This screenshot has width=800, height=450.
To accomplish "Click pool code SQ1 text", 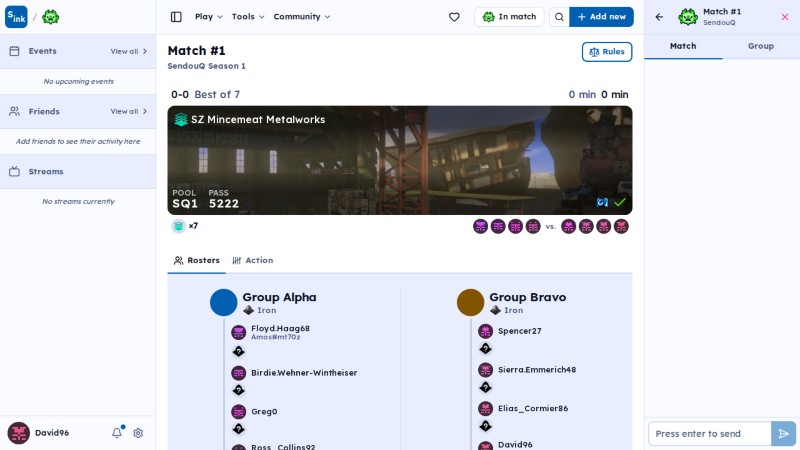I will pos(185,204).
